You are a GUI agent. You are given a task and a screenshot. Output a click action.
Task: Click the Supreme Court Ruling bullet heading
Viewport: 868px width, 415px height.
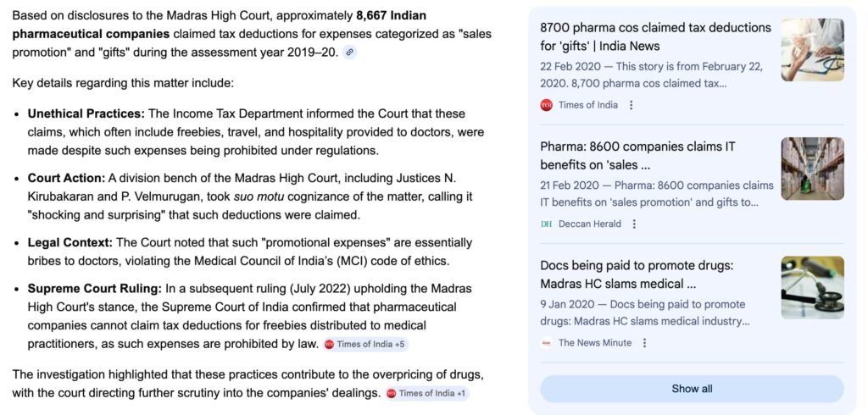(95, 288)
